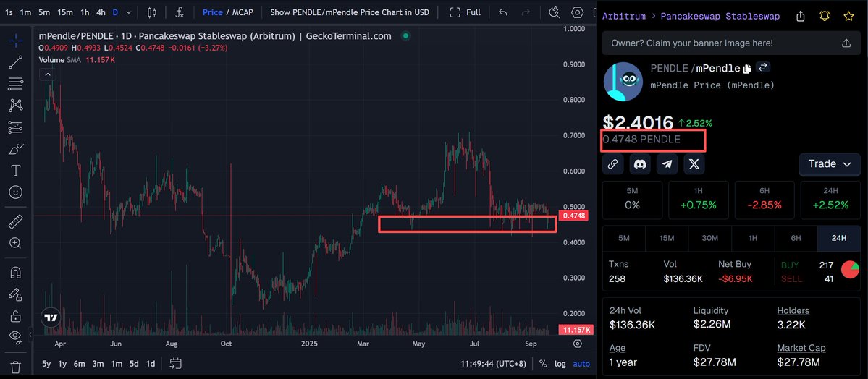Select the 15M stats tab
Viewport: 868px width, 379px height.
pyautogui.click(x=667, y=238)
